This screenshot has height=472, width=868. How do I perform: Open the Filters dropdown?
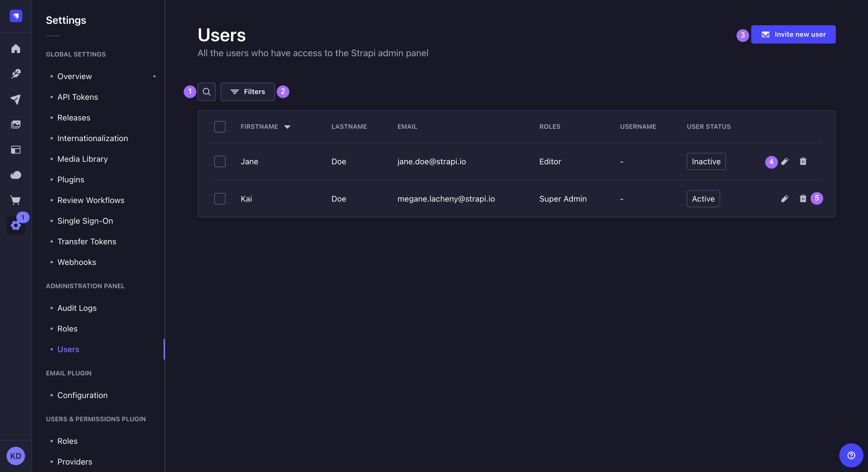click(247, 91)
